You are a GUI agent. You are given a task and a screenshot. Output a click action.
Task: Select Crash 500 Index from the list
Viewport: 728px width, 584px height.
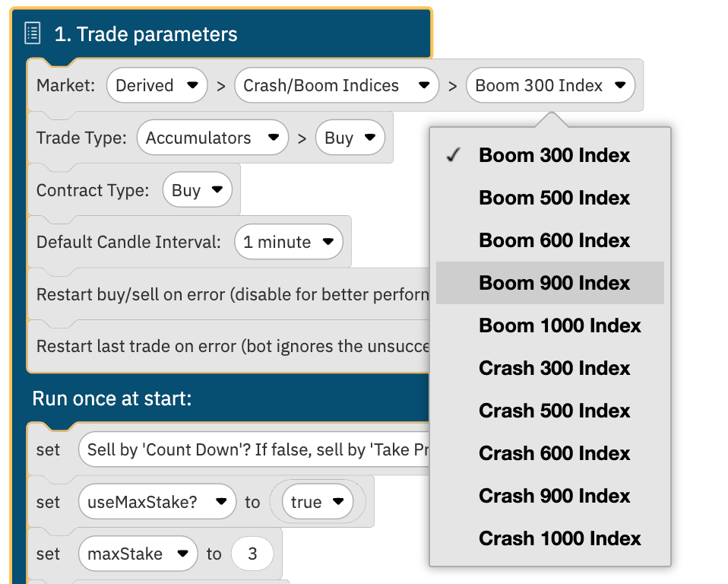point(550,411)
